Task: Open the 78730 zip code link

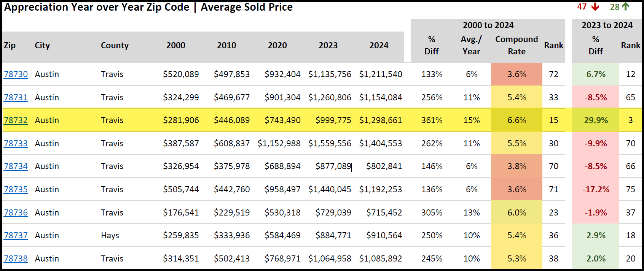Action: (16, 74)
